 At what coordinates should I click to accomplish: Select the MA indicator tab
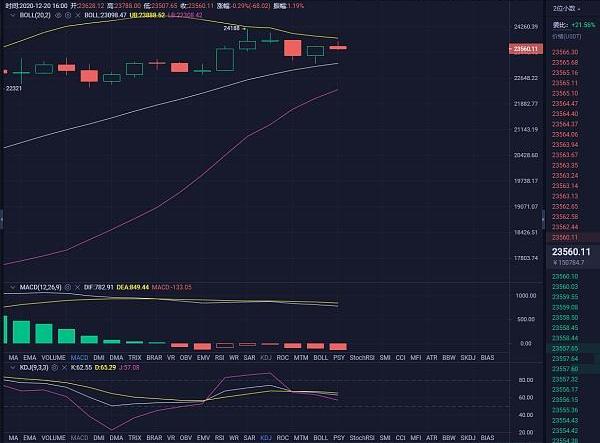click(x=13, y=356)
